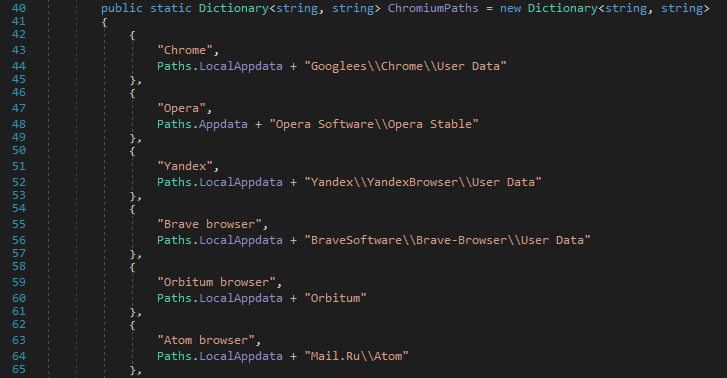The width and height of the screenshot is (727, 378).
Task: Click line number 56 in gutter
Action: 19,240
